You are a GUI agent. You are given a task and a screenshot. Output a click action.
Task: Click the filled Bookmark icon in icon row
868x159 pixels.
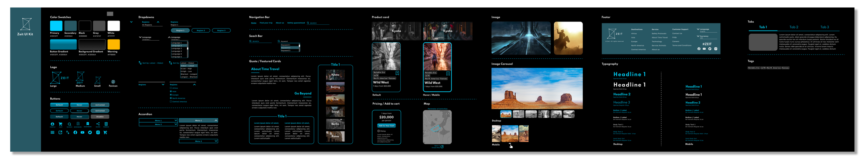point(87,124)
